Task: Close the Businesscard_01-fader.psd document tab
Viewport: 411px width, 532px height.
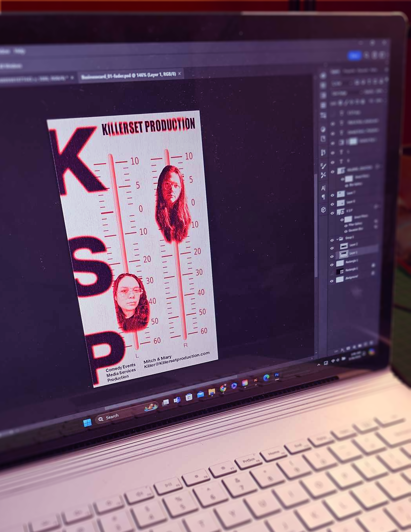Action: pyautogui.click(x=180, y=74)
